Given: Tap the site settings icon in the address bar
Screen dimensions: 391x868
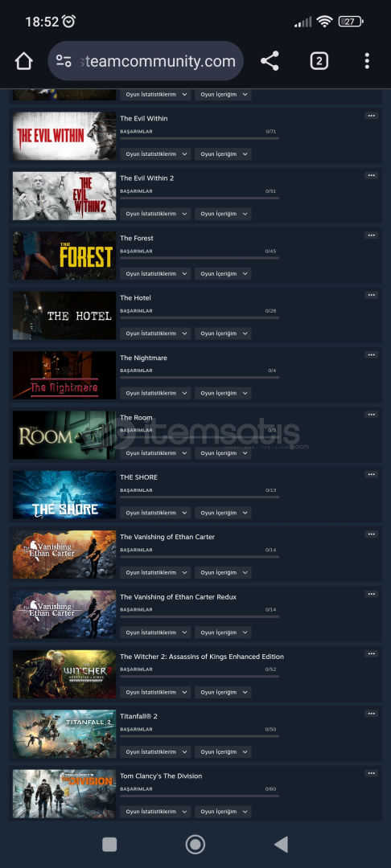Looking at the screenshot, I should (64, 61).
